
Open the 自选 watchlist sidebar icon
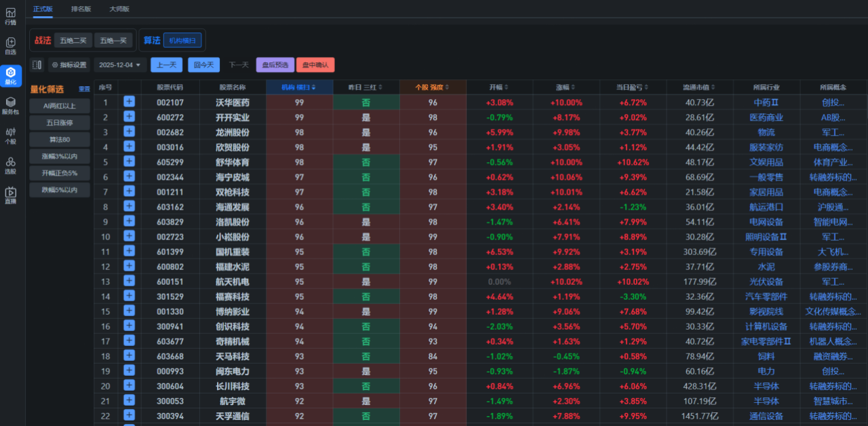click(x=10, y=45)
